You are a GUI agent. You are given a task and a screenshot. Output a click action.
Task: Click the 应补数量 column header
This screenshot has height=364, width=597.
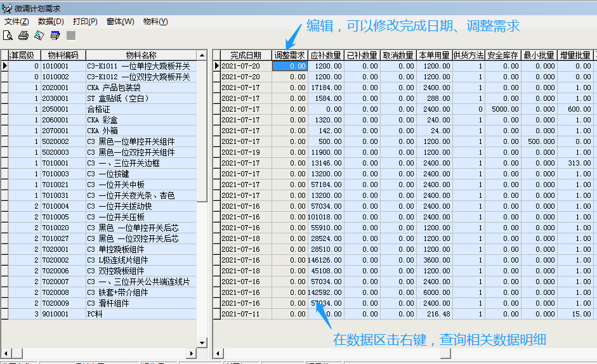pos(326,55)
